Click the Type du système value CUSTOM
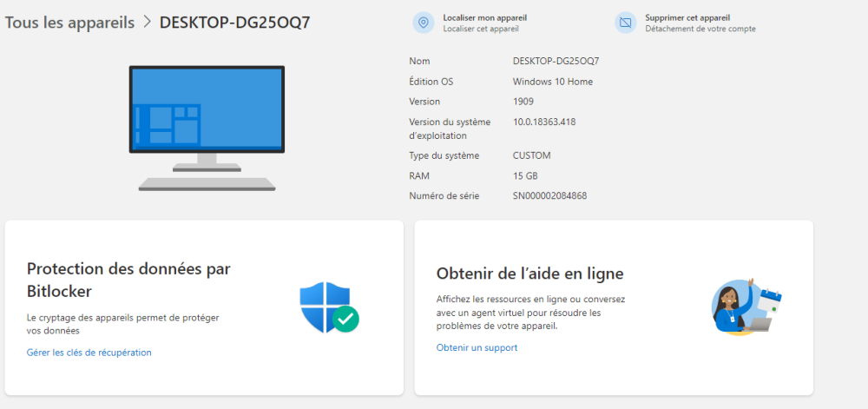 pos(532,156)
